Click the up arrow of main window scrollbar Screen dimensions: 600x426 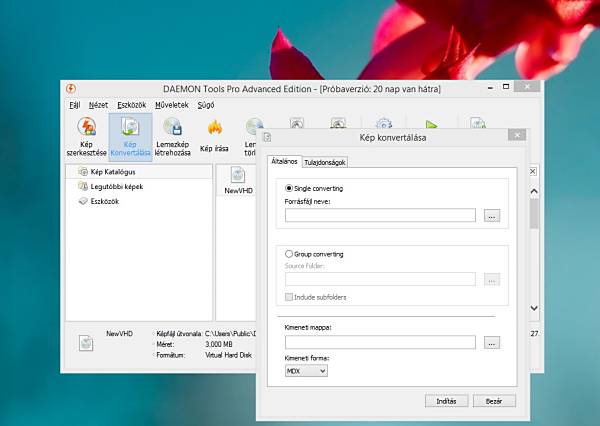coord(534,191)
